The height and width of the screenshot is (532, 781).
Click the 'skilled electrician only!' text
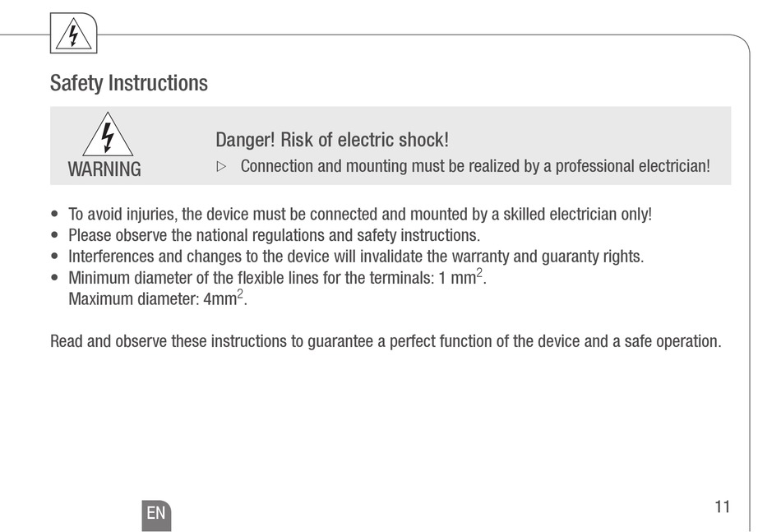pyautogui.click(x=577, y=214)
